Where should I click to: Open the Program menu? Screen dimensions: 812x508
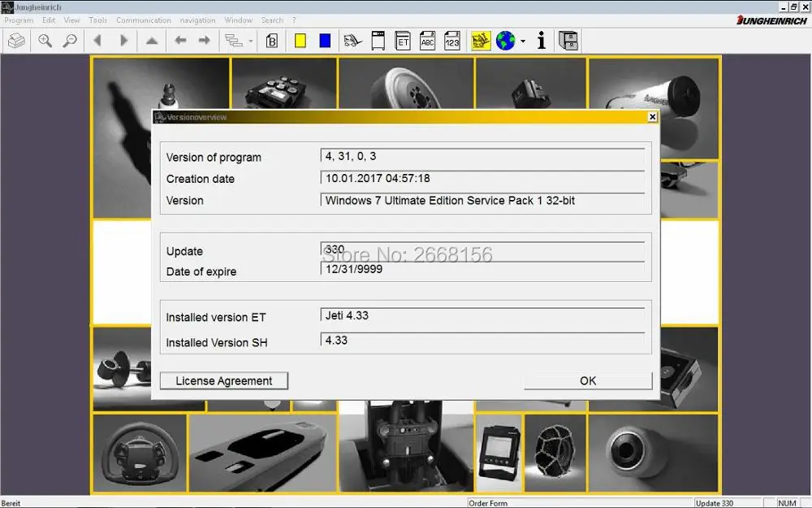19,20
